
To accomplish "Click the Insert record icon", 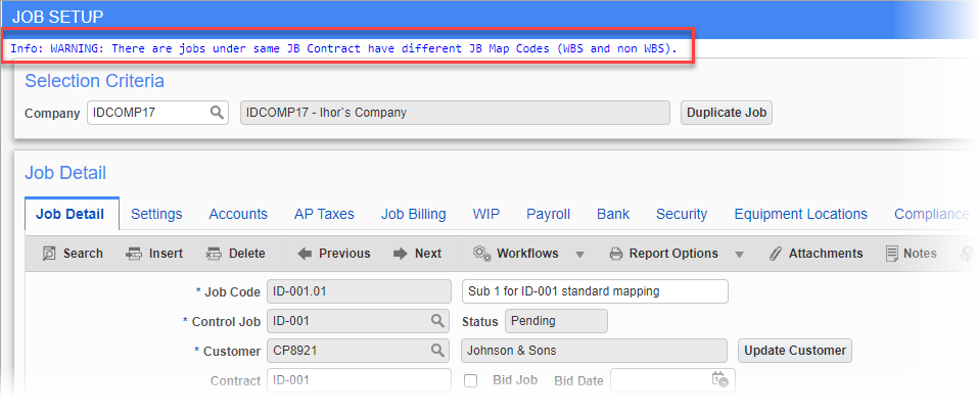I will (134, 254).
